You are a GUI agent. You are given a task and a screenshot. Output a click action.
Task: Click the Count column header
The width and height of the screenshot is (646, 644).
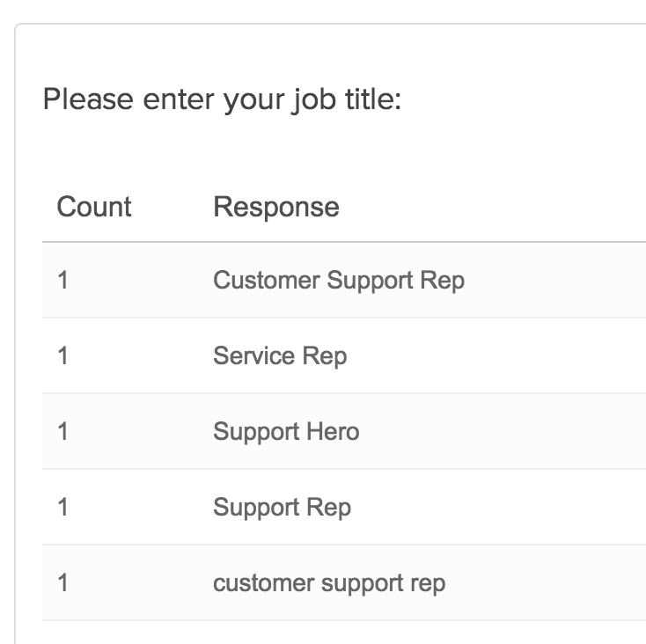point(94,207)
